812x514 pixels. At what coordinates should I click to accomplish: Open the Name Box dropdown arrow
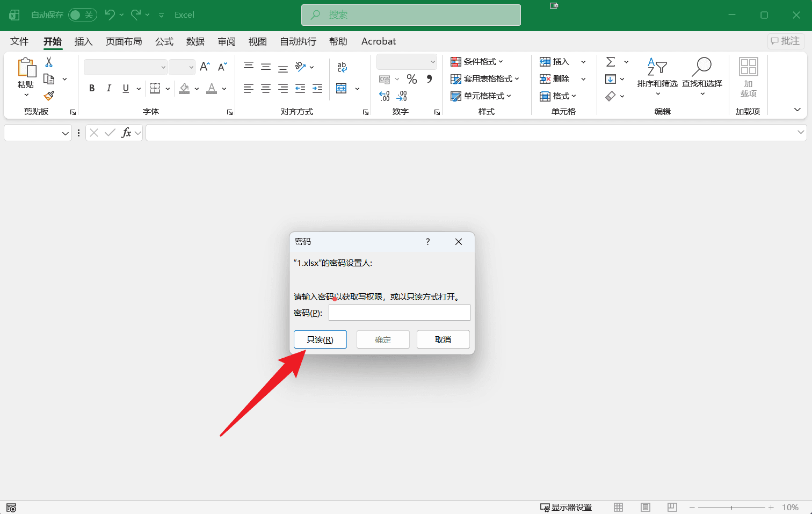(x=65, y=133)
